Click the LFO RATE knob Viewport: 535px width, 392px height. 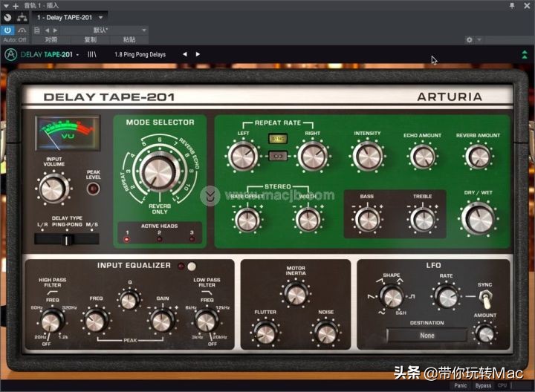click(x=447, y=296)
